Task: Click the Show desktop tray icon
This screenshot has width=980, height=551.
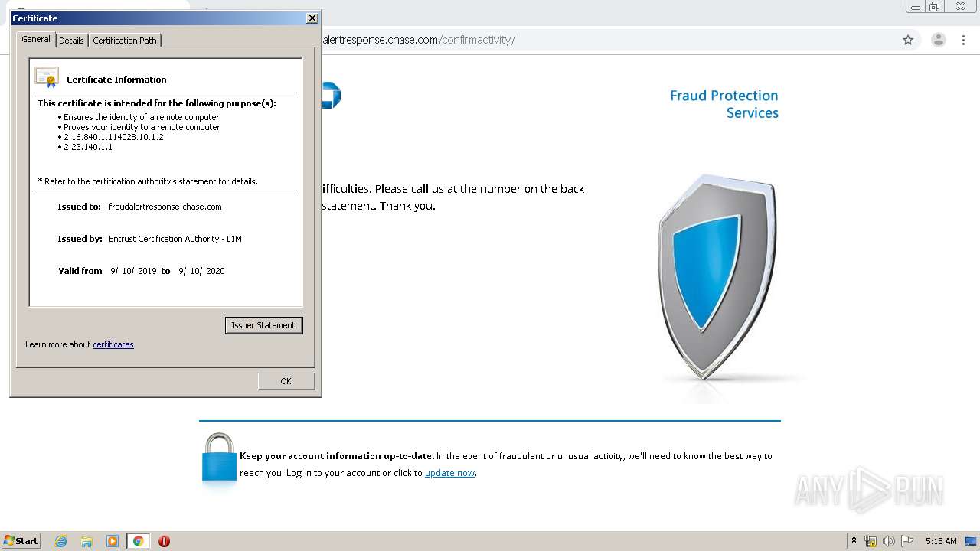Action: 971,541
